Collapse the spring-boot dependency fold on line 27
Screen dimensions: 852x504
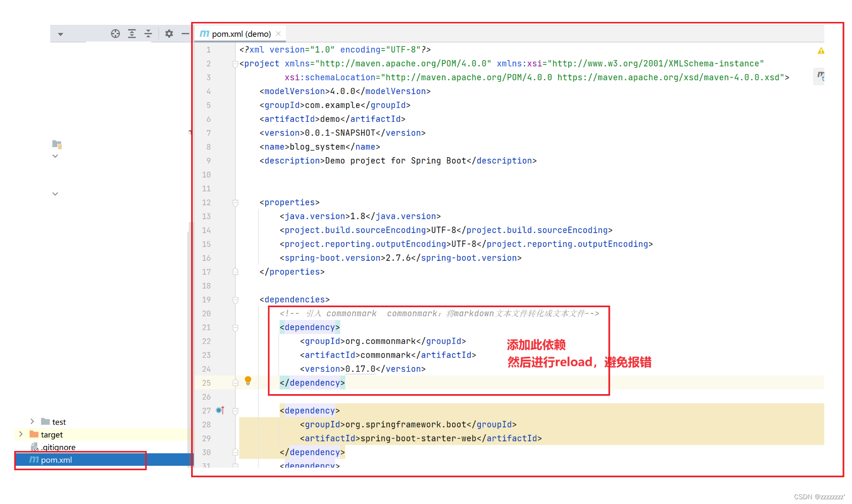pos(235,411)
